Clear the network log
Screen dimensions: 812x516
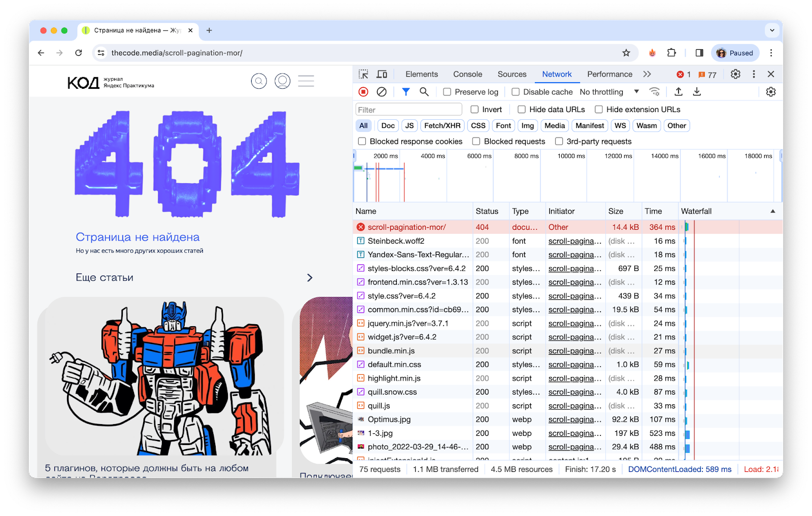382,92
